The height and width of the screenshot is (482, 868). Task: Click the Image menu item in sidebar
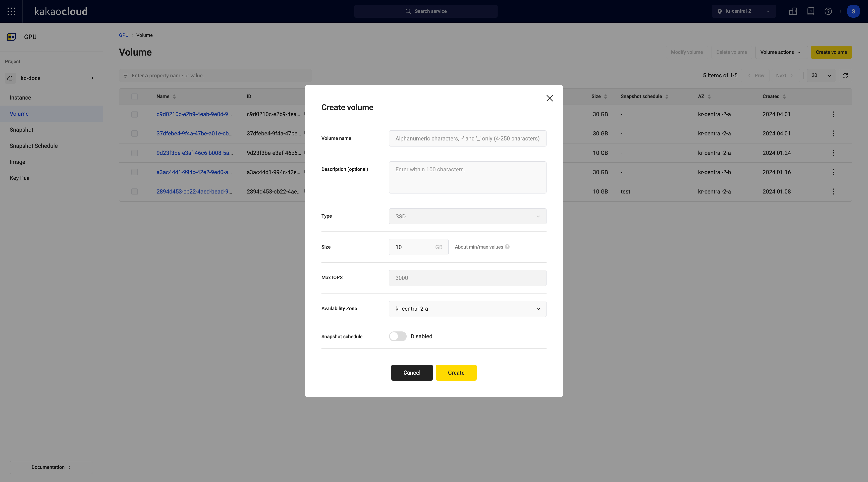click(x=17, y=161)
